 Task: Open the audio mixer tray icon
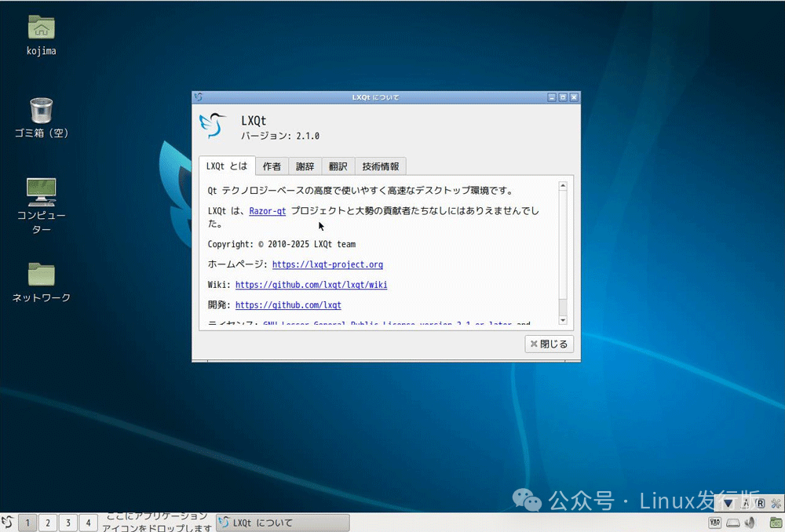coord(715,522)
